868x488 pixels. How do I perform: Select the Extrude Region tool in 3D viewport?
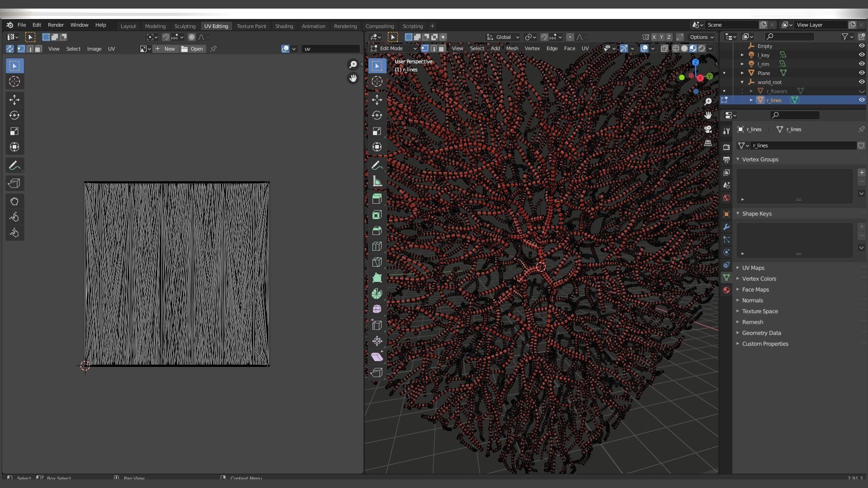tap(377, 199)
